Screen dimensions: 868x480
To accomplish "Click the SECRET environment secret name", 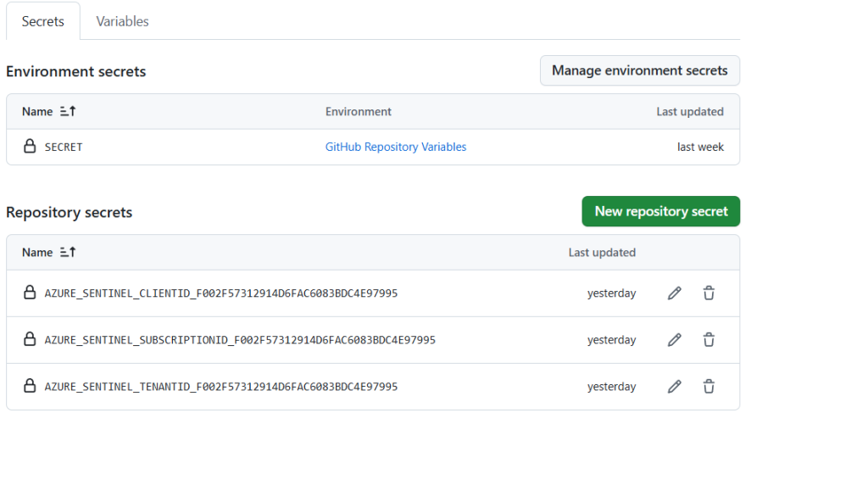I will (64, 148).
